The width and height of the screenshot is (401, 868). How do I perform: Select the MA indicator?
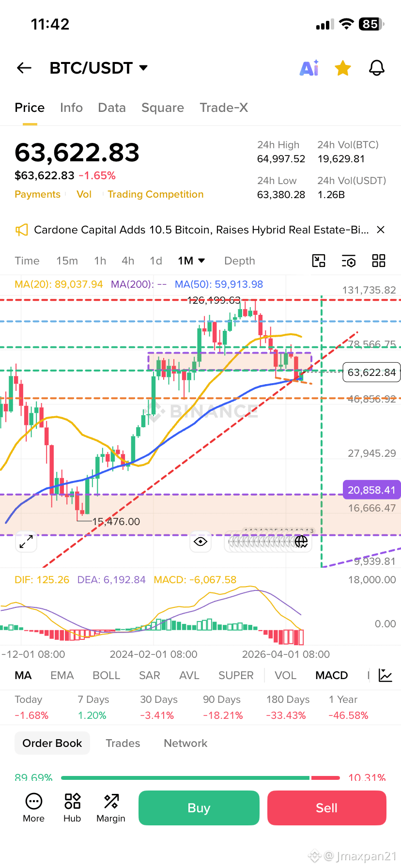pyautogui.click(x=23, y=675)
